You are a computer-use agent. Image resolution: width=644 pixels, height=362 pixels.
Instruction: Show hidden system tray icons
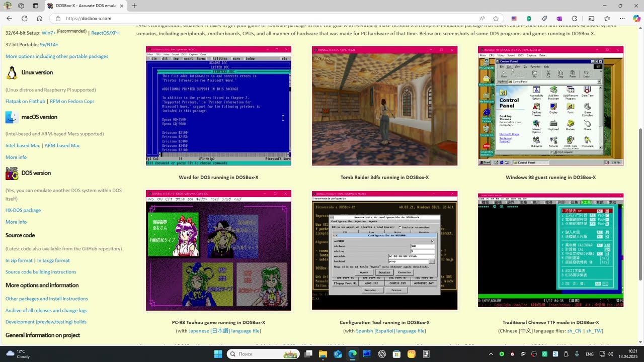491,354
